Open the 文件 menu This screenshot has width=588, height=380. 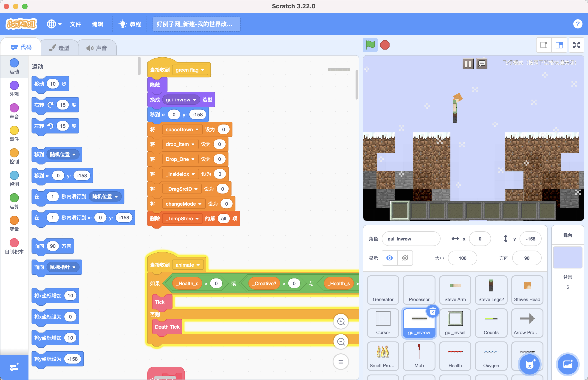(75, 24)
